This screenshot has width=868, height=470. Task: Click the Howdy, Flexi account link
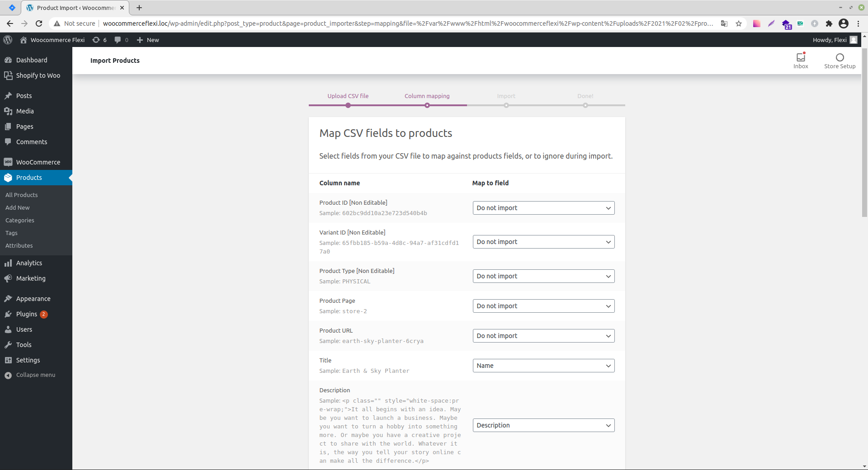coord(835,40)
